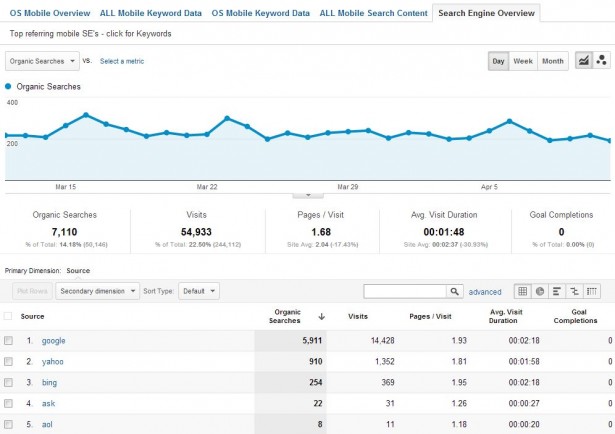This screenshot has width=615, height=434.
Task: Click the Plot Rows button
Action: coord(32,291)
